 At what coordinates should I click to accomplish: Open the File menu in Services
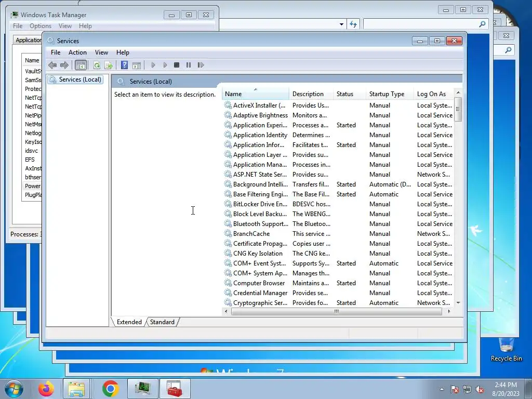pos(56,52)
